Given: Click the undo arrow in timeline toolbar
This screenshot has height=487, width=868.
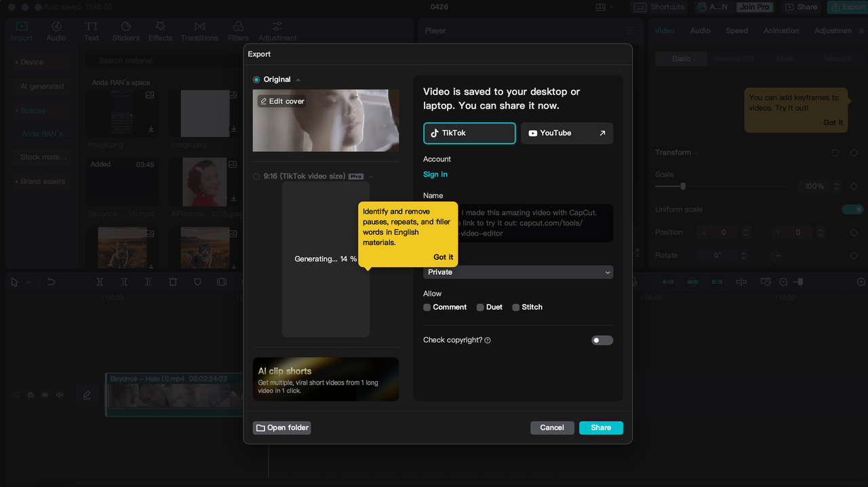Looking at the screenshot, I should pos(51,282).
